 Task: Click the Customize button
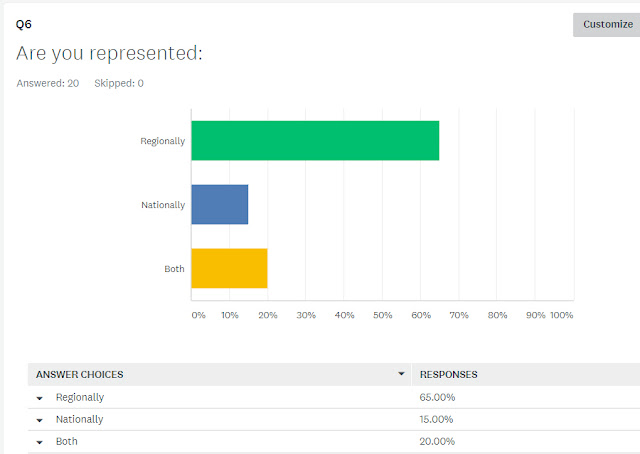tap(607, 24)
